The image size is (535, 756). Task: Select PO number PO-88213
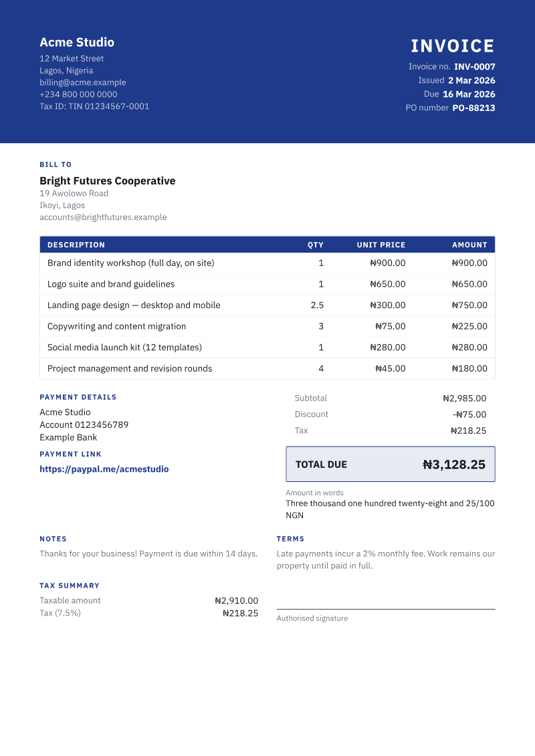[x=473, y=108]
